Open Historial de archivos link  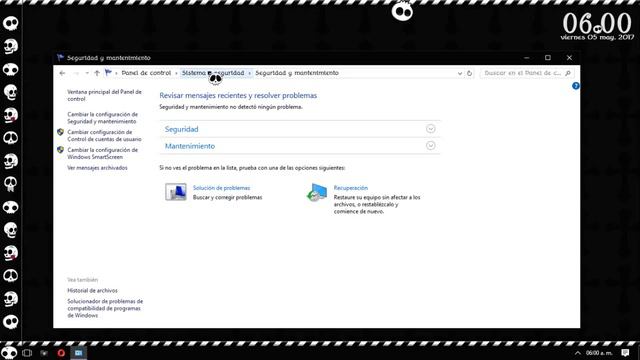point(92,291)
